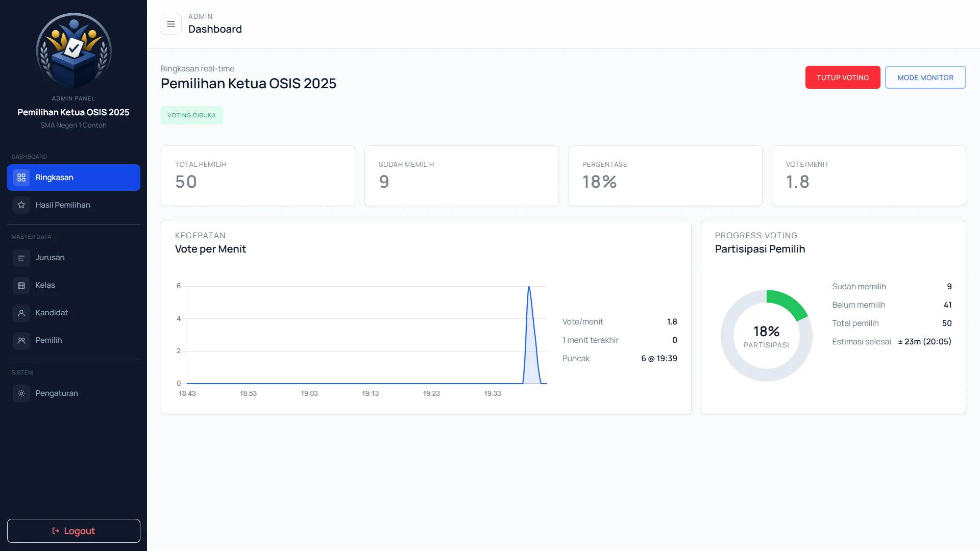Go to Jurusan master data

(x=73, y=258)
